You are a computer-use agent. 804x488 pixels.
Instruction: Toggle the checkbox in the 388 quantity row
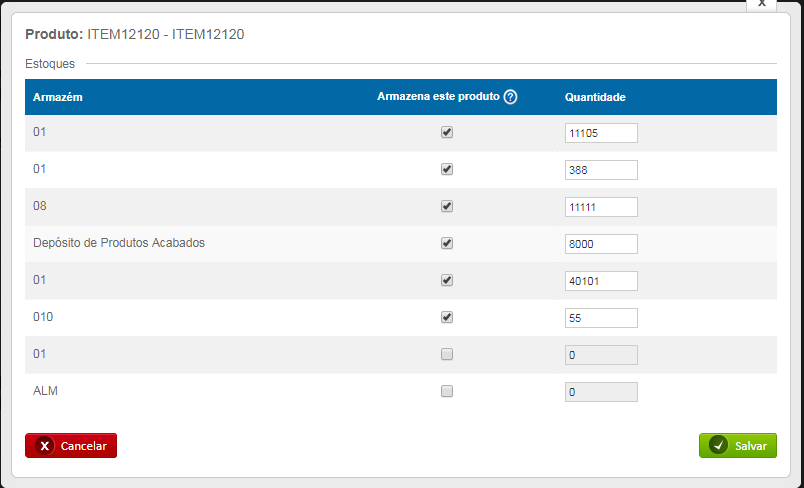click(447, 169)
